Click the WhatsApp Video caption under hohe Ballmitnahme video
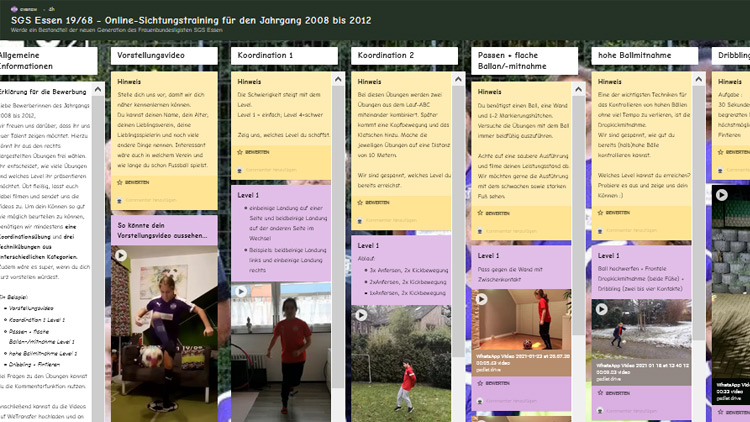 (x=642, y=366)
